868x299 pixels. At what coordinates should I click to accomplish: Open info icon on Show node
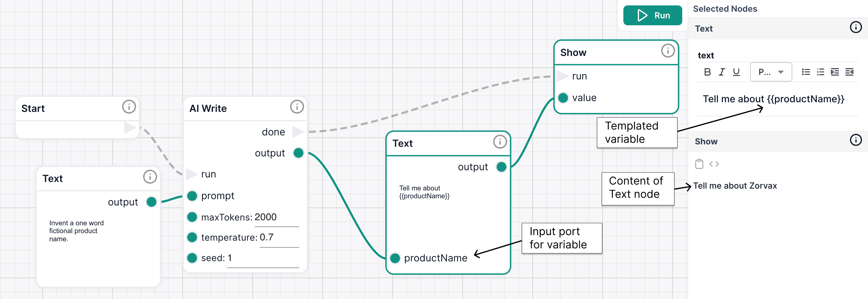coord(668,51)
